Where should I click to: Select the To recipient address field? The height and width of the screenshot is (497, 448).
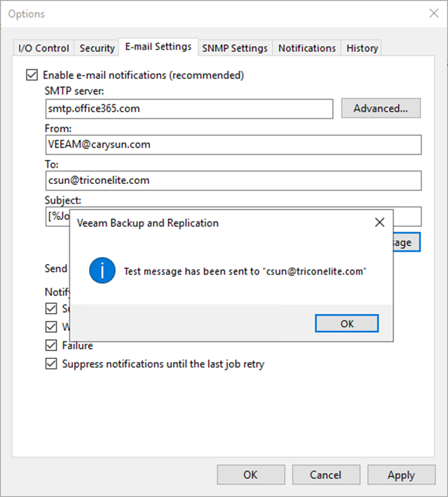pyautogui.click(x=234, y=181)
